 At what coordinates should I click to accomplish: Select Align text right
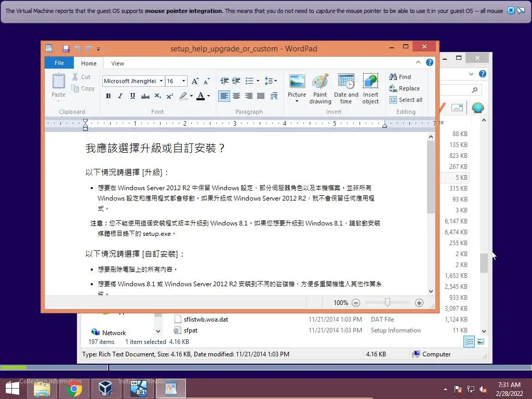pos(249,96)
